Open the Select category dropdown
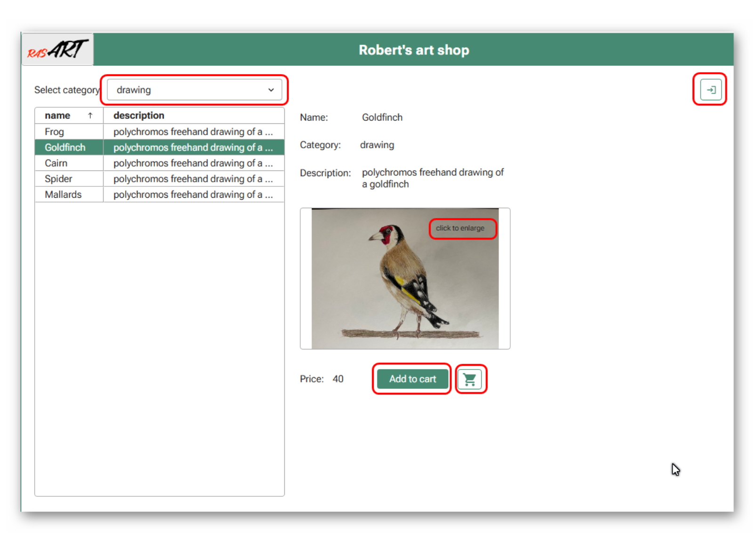 [194, 90]
